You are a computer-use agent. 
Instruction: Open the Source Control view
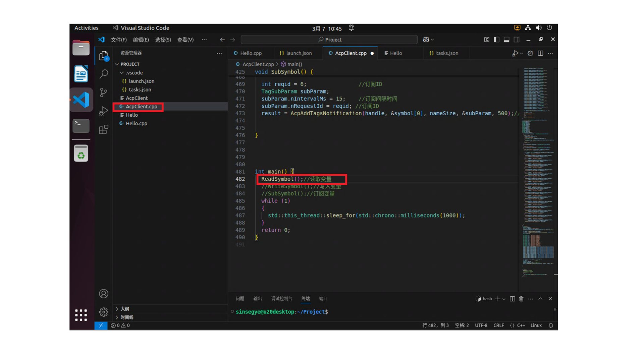click(x=104, y=92)
